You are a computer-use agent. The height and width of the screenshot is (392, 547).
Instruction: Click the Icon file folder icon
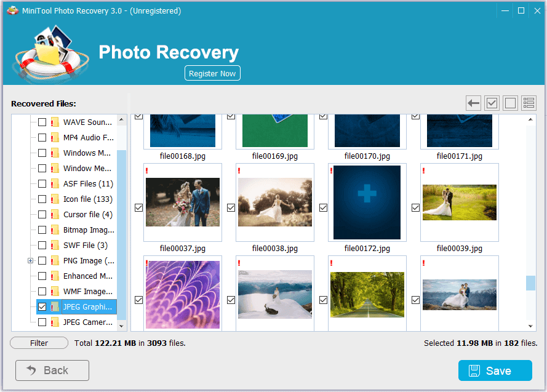pos(55,199)
